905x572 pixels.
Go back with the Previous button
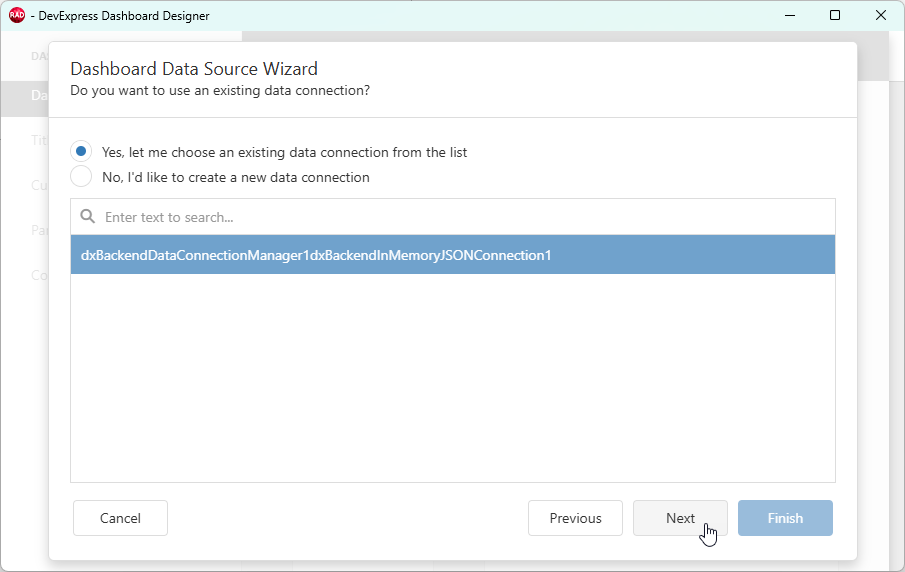[x=575, y=518]
